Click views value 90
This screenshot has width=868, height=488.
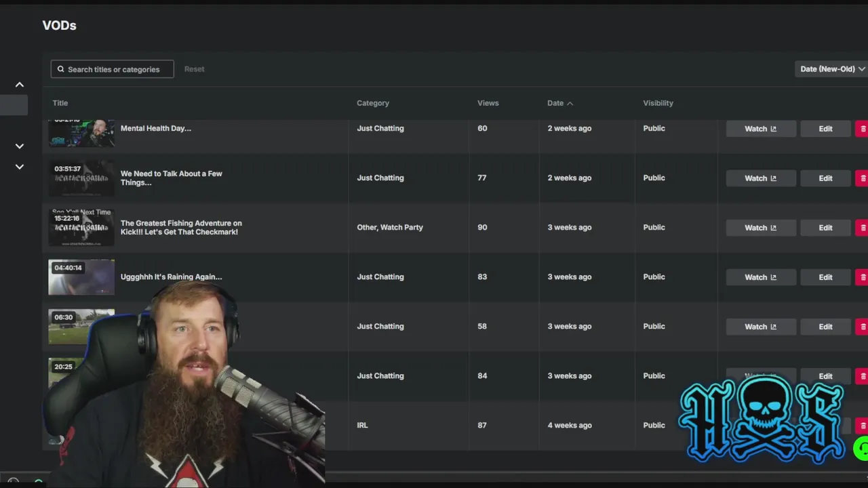tap(482, 227)
